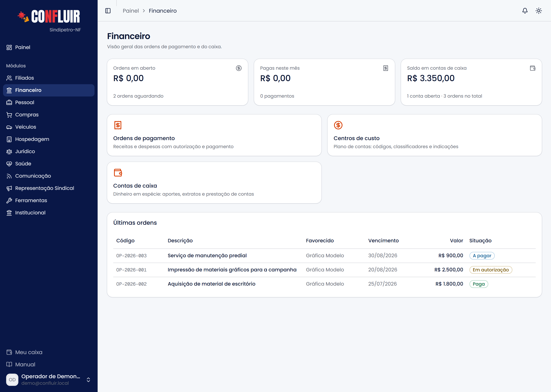551x392 pixels.
Task: Expand the user account menu chevron
Action: click(88, 380)
